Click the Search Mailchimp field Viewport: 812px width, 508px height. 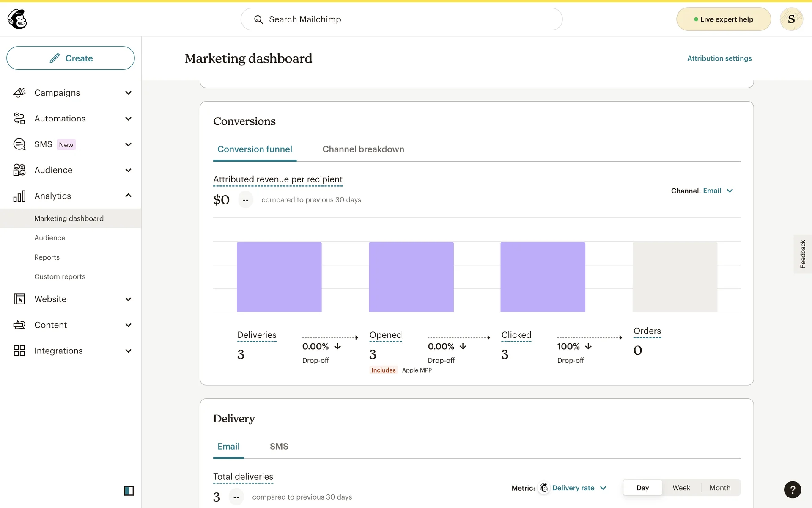click(401, 19)
